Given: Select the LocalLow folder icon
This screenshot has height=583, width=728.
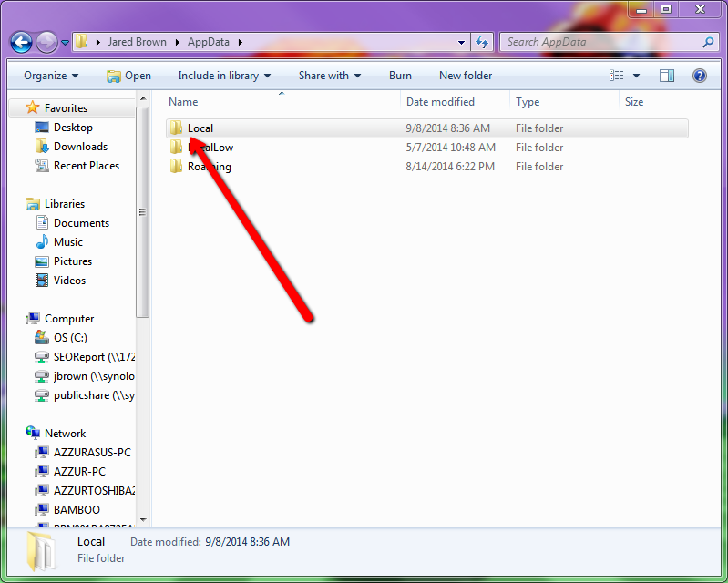Looking at the screenshot, I should tap(176, 147).
